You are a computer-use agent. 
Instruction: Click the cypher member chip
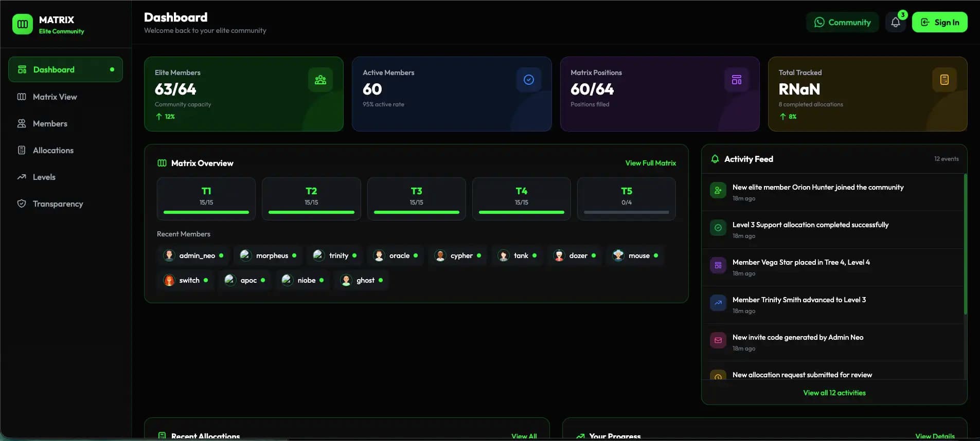(x=457, y=255)
